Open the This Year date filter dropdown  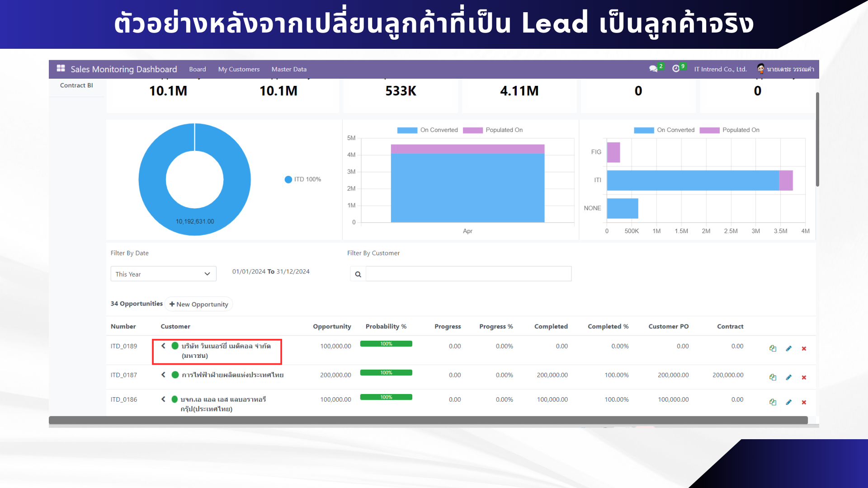tap(163, 274)
